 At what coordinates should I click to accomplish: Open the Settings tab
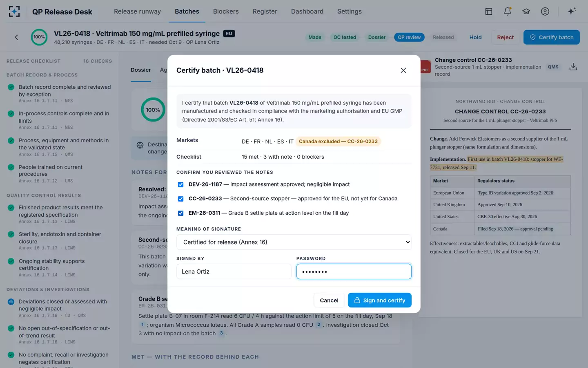click(x=350, y=11)
